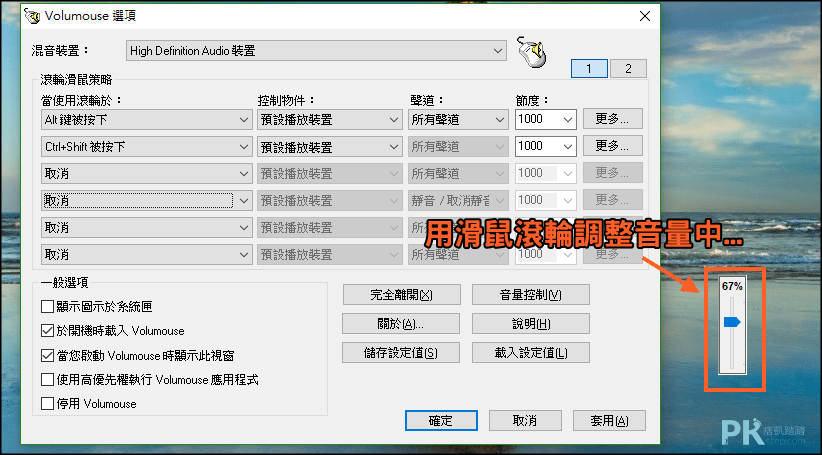The height and width of the screenshot is (455, 822).
Task: Click the 關於(A)... button
Action: click(401, 323)
